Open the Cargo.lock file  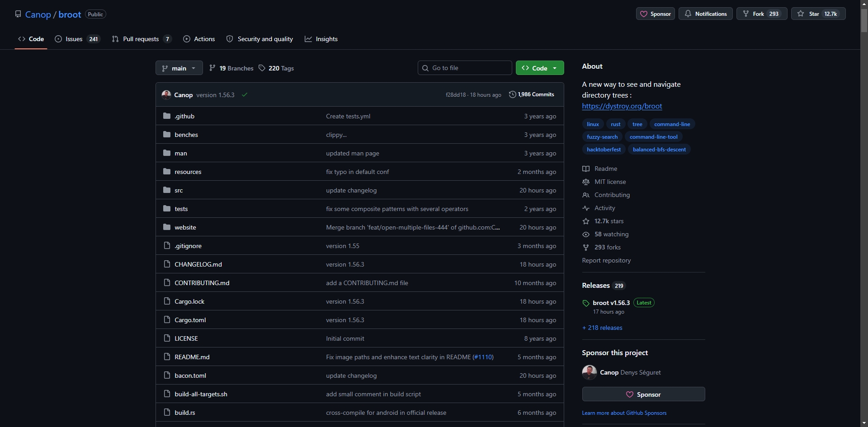click(x=189, y=301)
